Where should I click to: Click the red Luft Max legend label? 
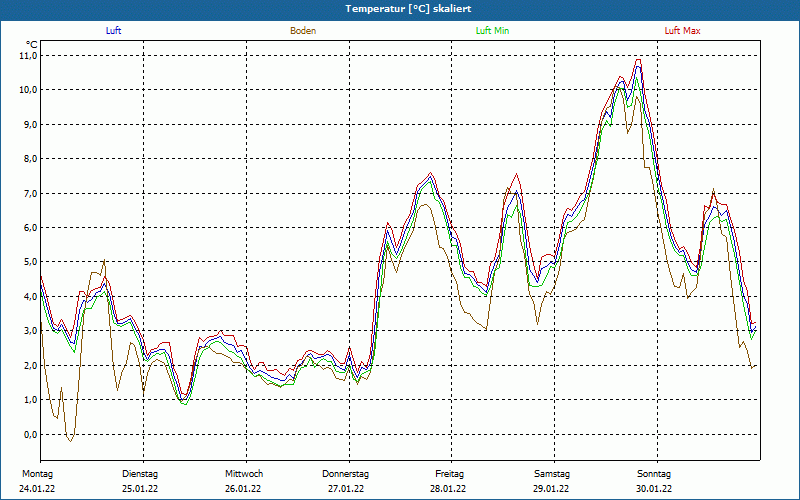click(682, 31)
